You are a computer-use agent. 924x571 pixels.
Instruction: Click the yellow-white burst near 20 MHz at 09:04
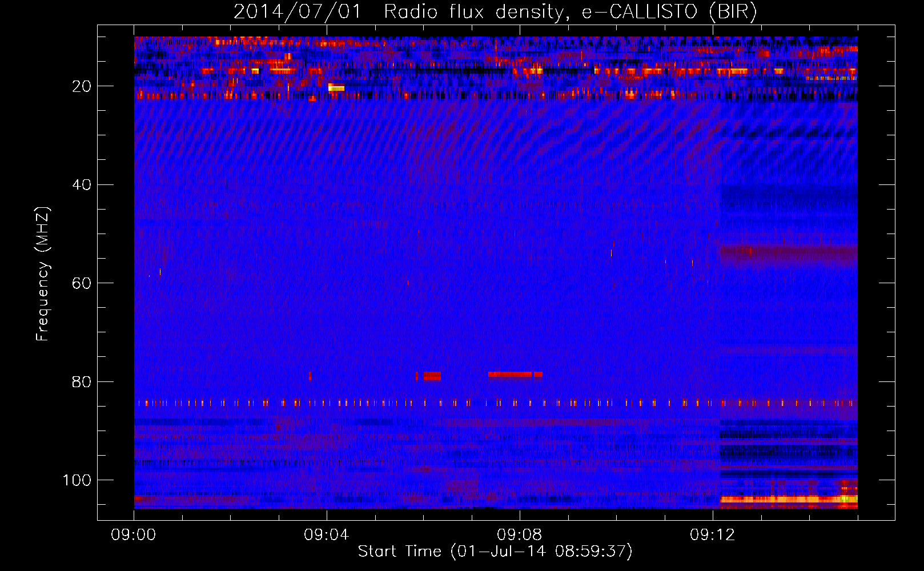pyautogui.click(x=336, y=87)
